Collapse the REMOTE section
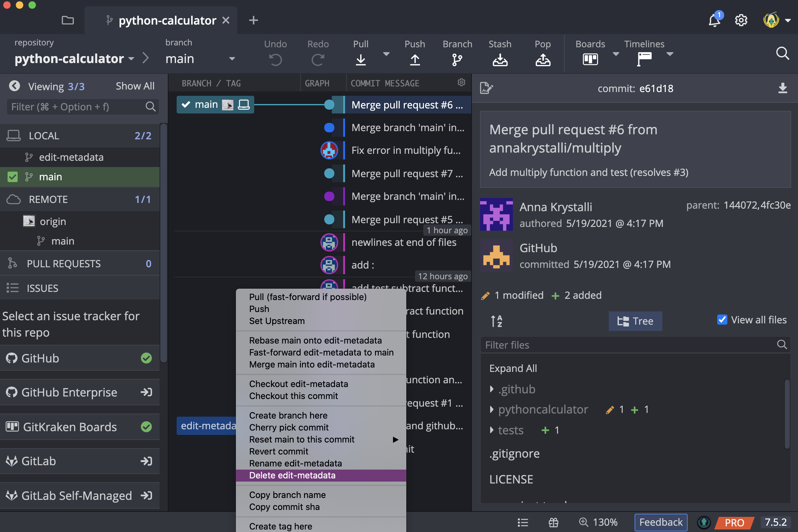Screen dimensions: 798x532 pyautogui.click(x=80, y=199)
